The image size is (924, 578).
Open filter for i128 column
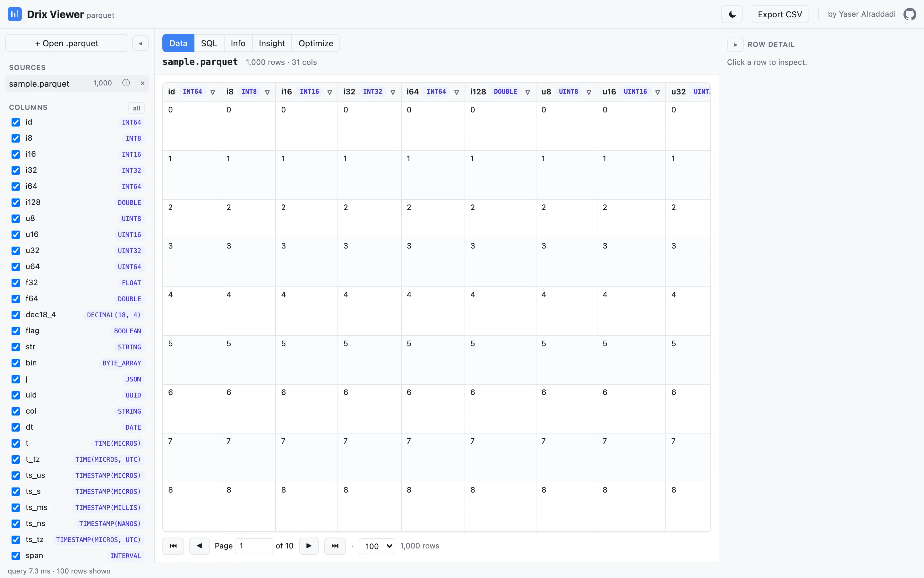(528, 92)
